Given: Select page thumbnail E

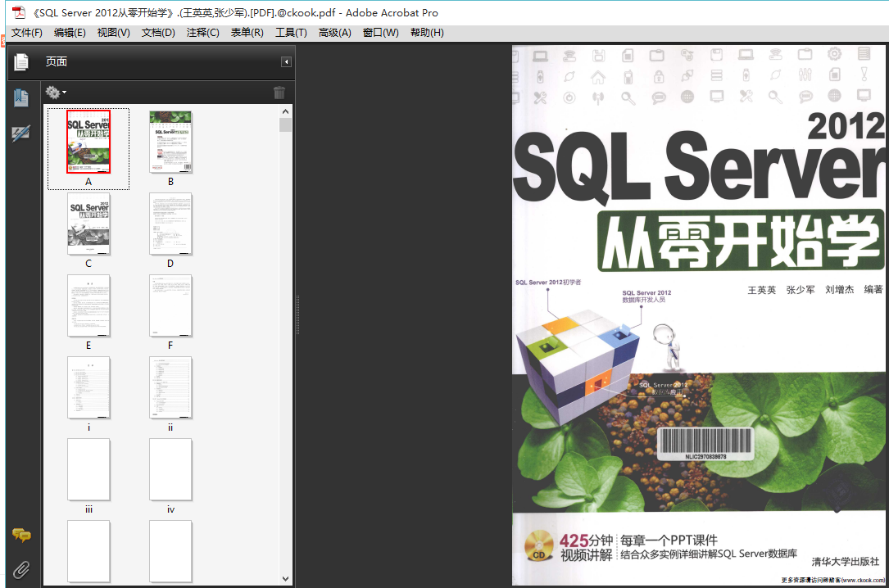Looking at the screenshot, I should point(88,306).
